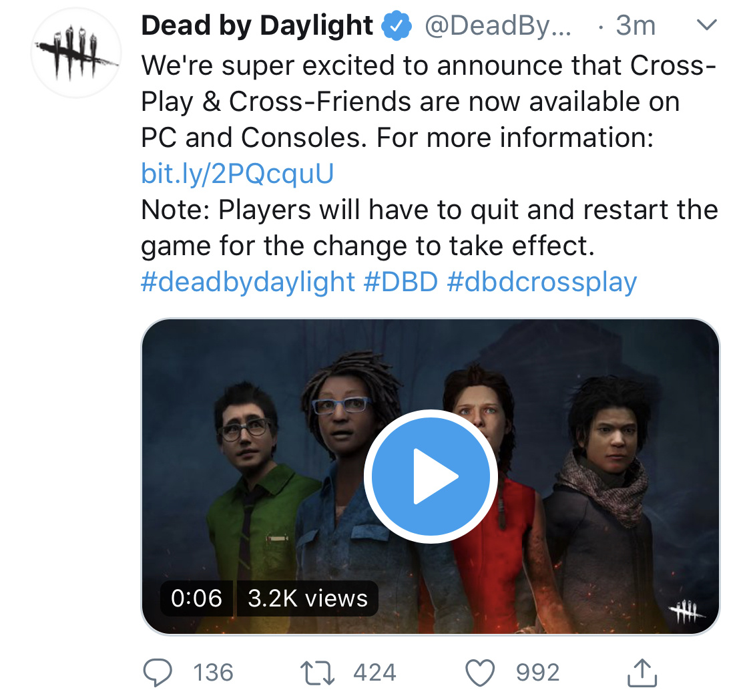Like the tweet with the heart icon

click(x=481, y=673)
